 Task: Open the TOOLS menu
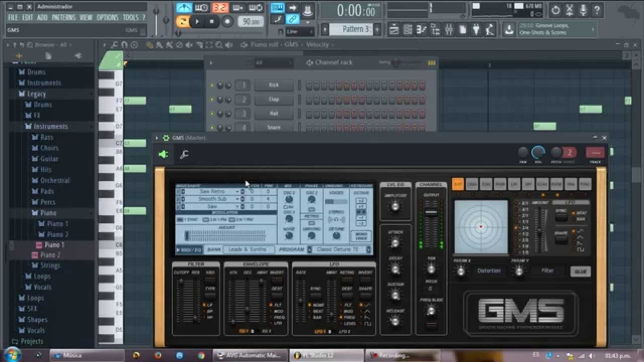131,18
